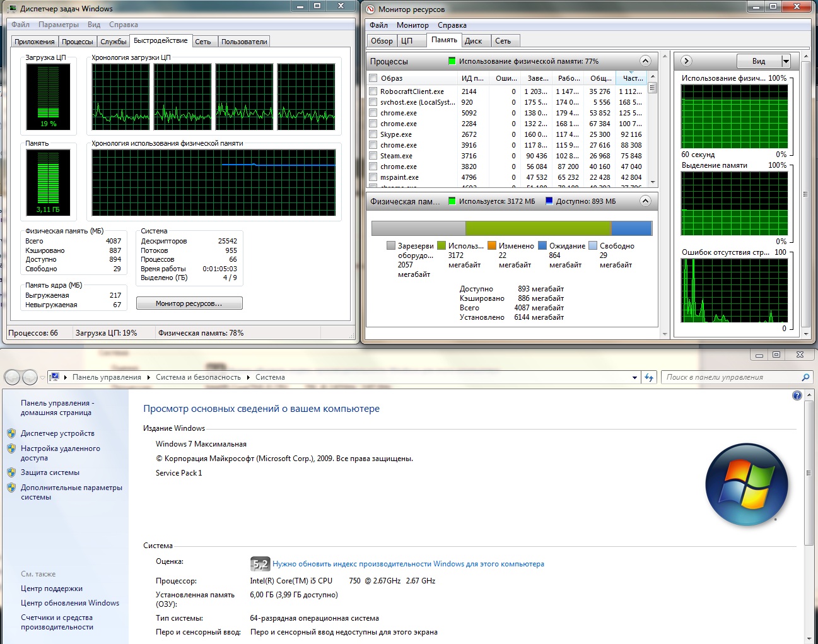
Task: Open the Вид menu in Task Manager
Action: (94, 25)
